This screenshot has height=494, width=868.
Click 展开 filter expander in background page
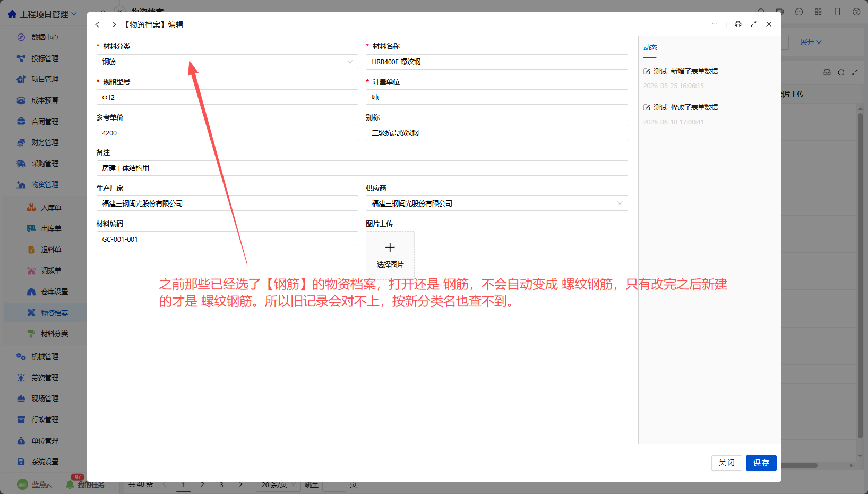pos(811,42)
